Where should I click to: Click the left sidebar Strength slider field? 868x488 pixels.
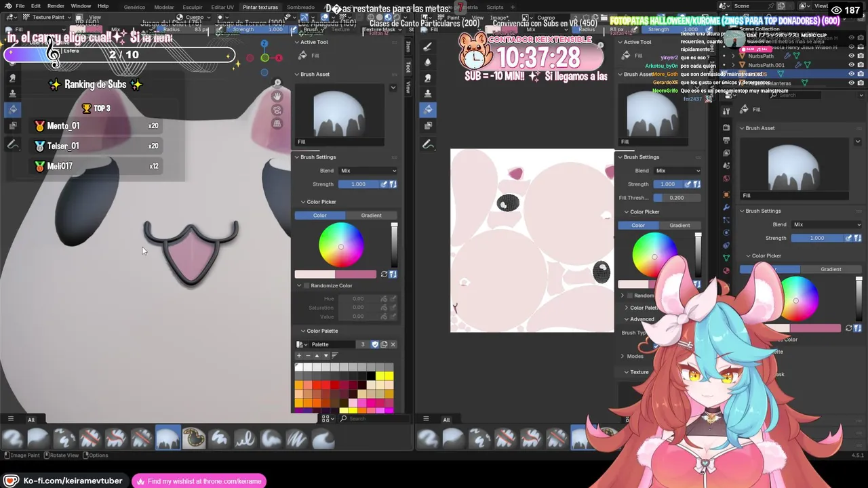pyautogui.click(x=358, y=184)
